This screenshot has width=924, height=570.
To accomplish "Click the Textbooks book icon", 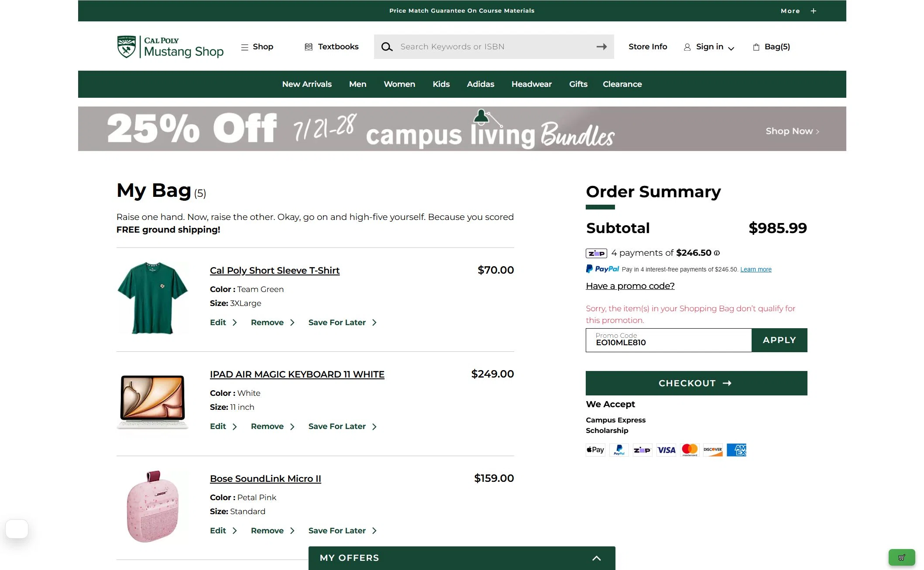I will tap(309, 47).
